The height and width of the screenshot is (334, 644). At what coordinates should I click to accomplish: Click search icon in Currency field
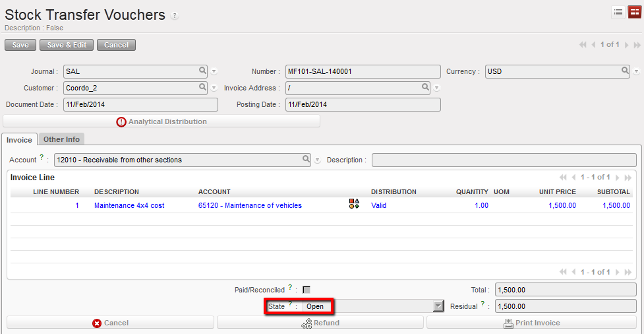(x=625, y=71)
